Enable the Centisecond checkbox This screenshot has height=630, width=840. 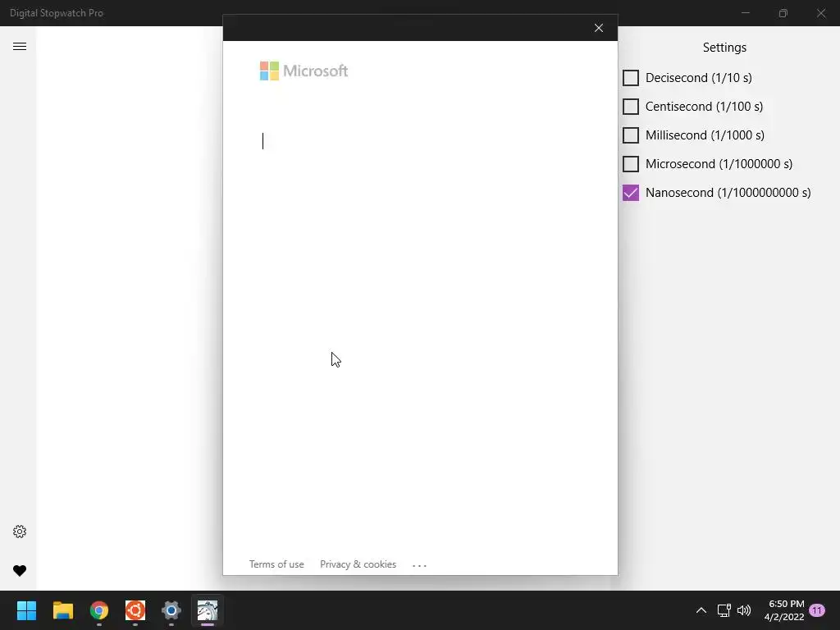[x=631, y=107]
